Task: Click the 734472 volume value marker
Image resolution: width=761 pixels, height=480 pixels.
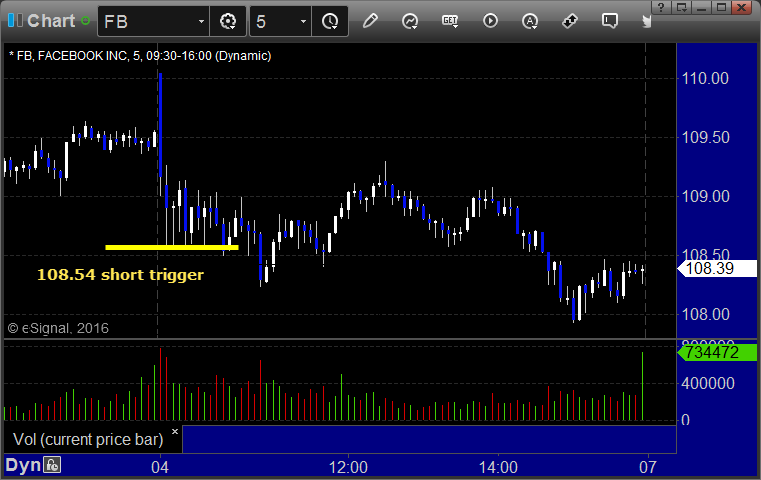Action: [x=717, y=352]
